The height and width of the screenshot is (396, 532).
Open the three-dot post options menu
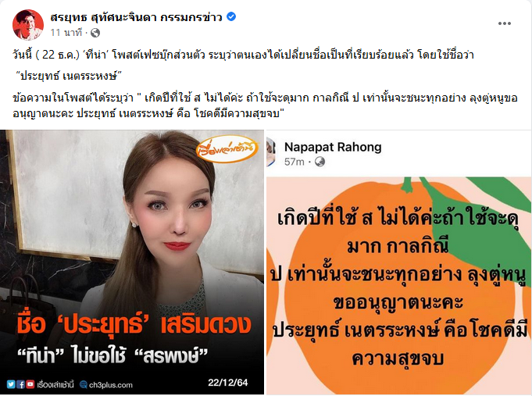[504, 23]
